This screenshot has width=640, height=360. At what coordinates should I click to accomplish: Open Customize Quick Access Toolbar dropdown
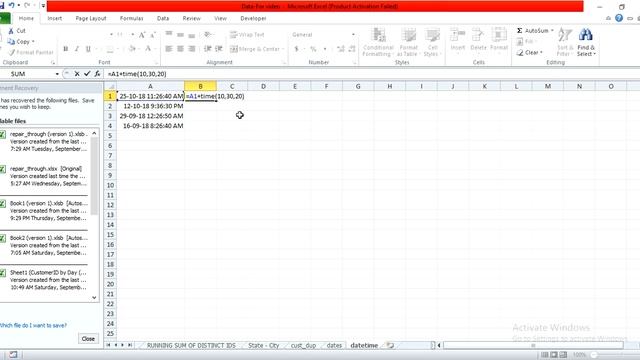(x=43, y=6)
